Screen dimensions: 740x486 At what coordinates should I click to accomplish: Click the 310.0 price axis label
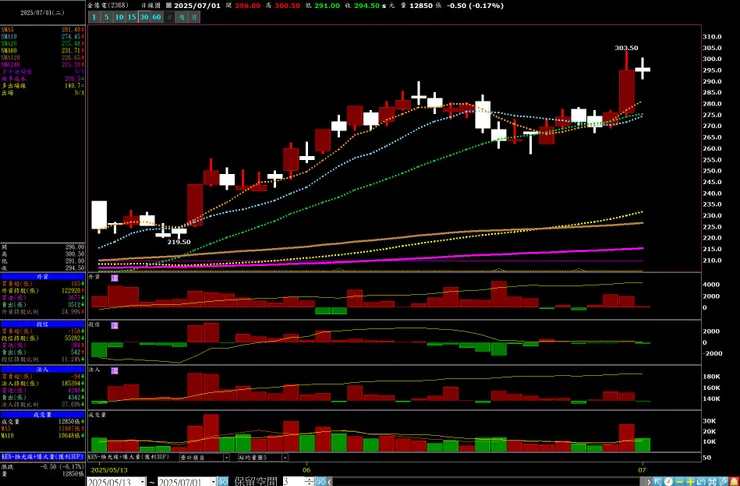point(712,37)
